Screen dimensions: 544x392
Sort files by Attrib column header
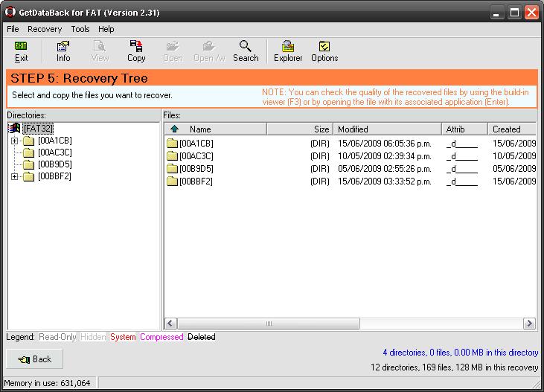[x=464, y=129]
